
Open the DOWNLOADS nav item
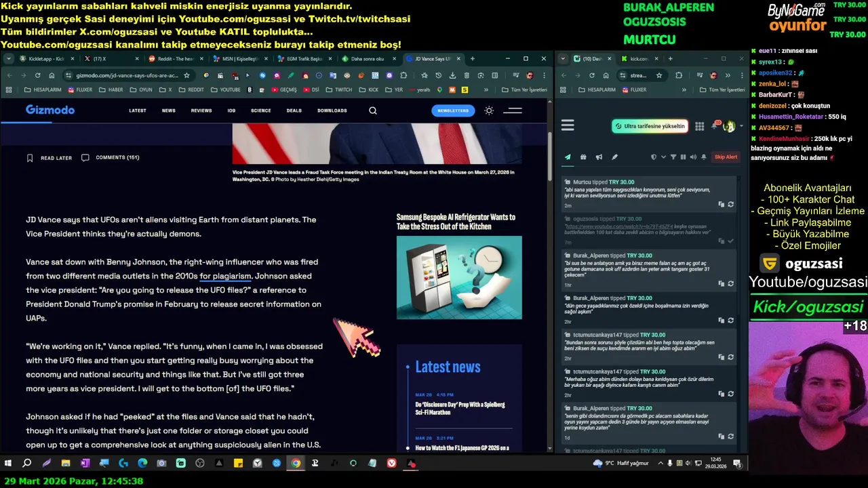click(x=332, y=110)
